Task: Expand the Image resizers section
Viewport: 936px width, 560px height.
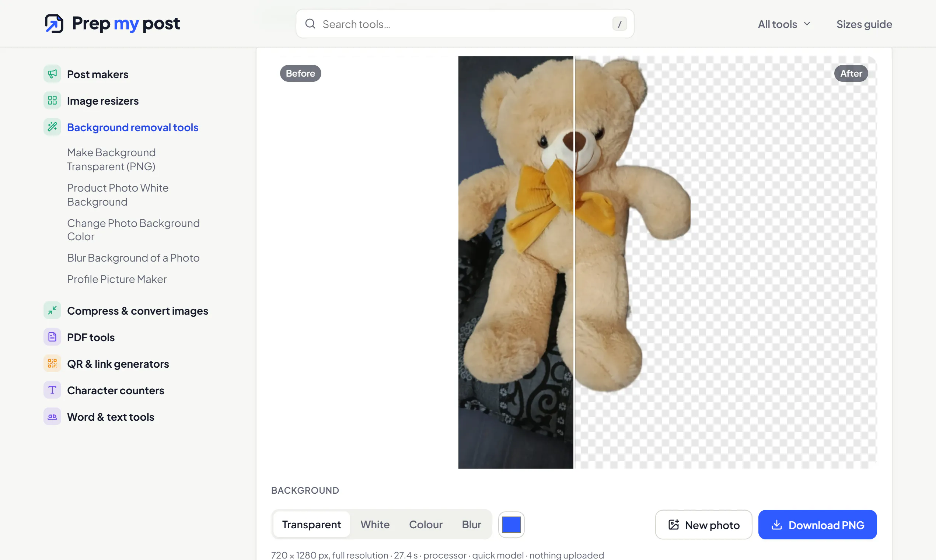Action: 103,101
